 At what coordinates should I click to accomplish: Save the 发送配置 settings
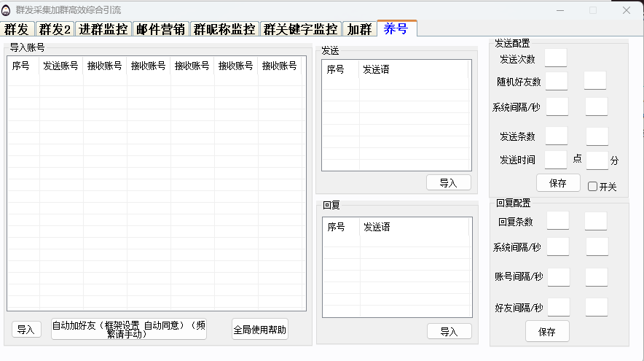(558, 183)
